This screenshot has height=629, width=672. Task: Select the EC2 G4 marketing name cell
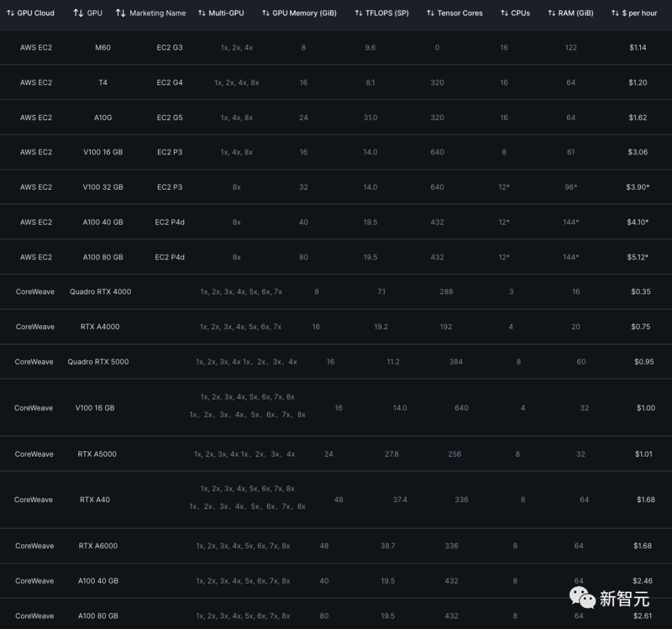169,83
